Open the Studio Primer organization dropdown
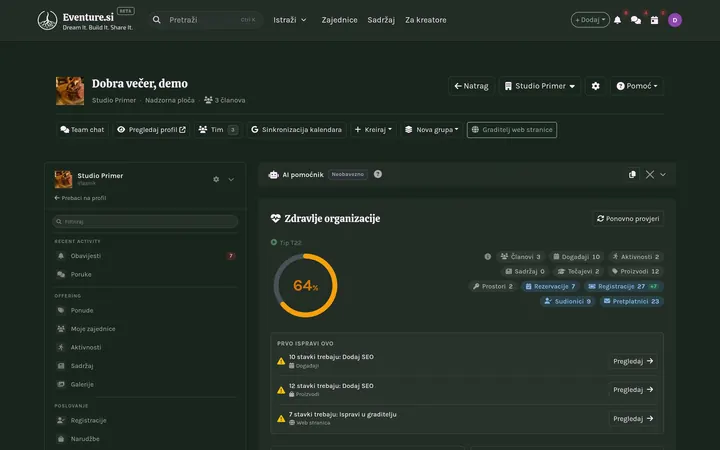The height and width of the screenshot is (450, 720). [540, 86]
